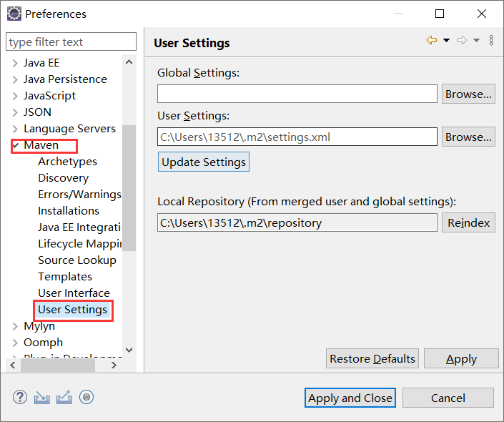504x422 pixels.
Task: Click the vertical scrollbar thumb in tree
Action: pos(129,188)
